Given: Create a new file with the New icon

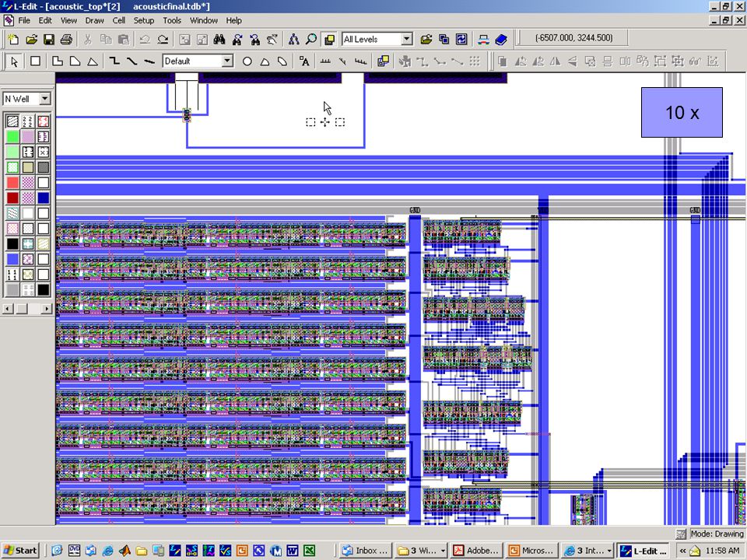Looking at the screenshot, I should tap(13, 40).
